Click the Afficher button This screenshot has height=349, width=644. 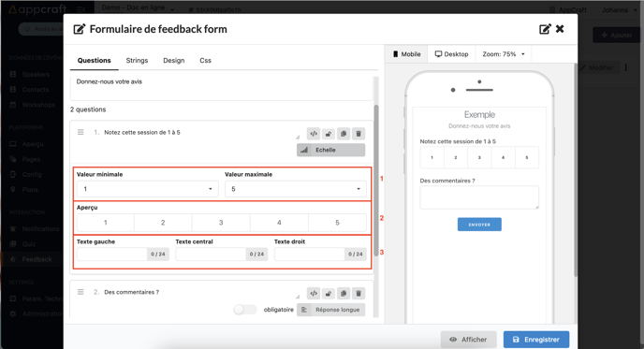(469, 340)
